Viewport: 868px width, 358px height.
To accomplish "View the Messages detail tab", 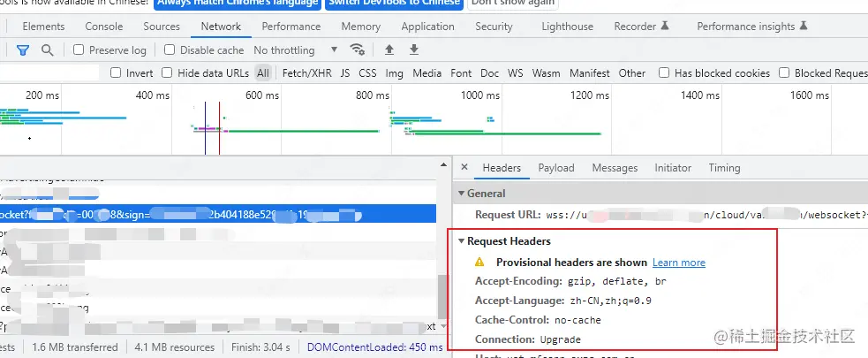I will click(x=615, y=167).
